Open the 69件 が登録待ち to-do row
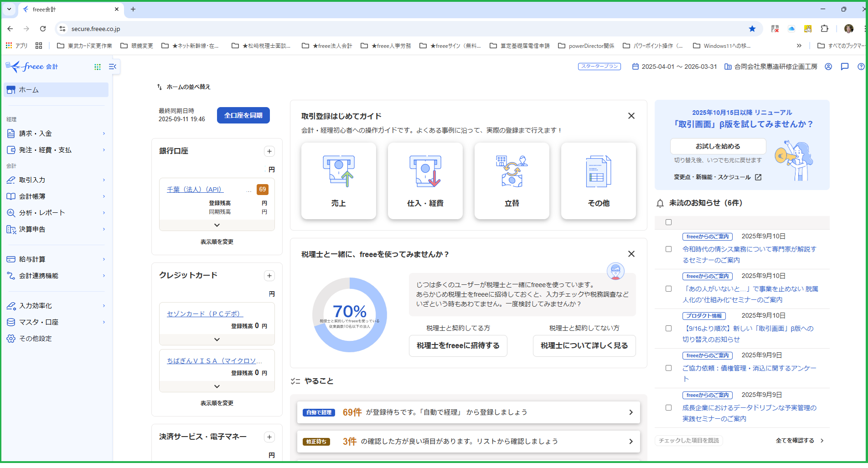868x468 pixels. (469, 412)
